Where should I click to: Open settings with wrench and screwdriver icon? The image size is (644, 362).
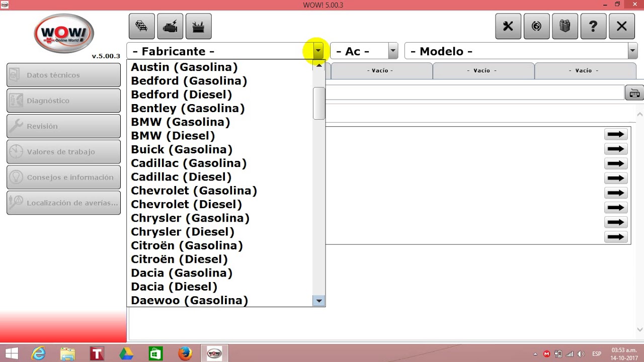(508, 26)
